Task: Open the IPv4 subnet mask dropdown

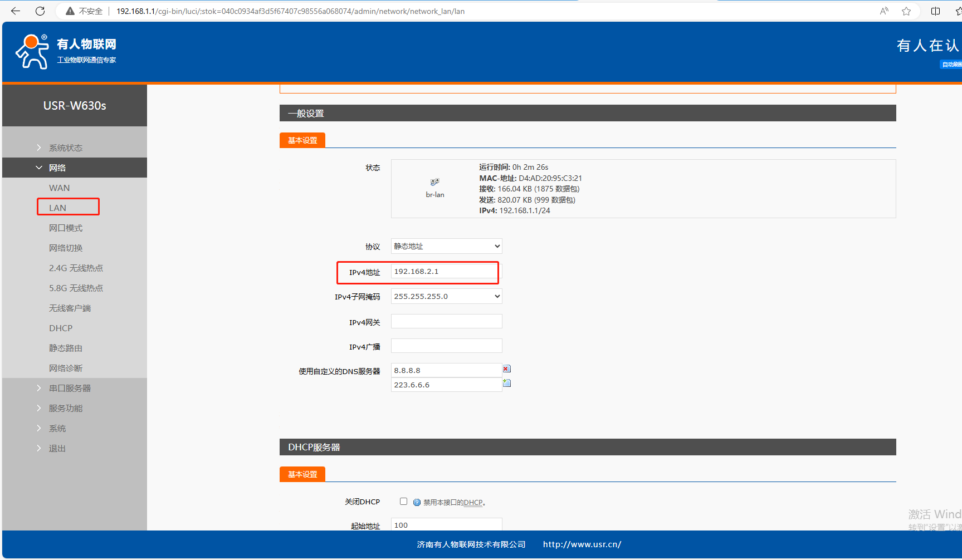Action: click(x=446, y=296)
